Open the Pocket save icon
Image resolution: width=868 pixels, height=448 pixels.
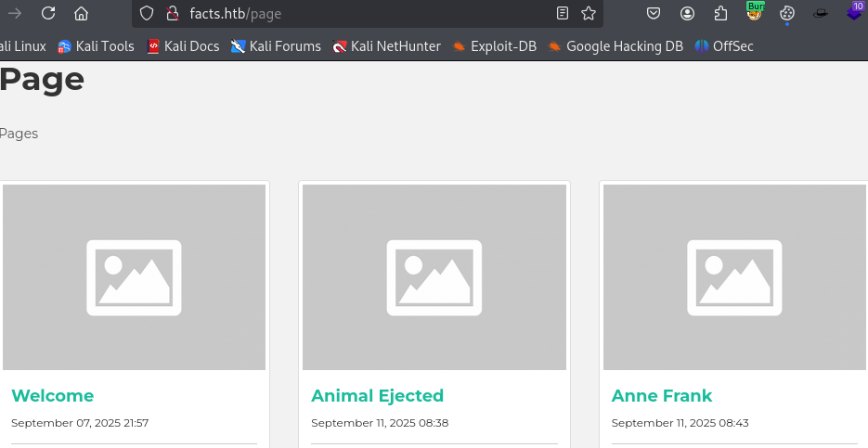pyautogui.click(x=654, y=13)
